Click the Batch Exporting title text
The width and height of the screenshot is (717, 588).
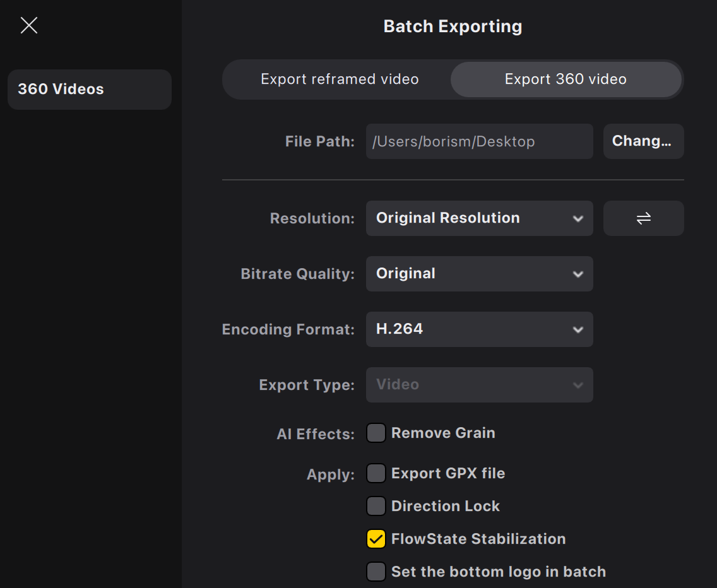453,26
